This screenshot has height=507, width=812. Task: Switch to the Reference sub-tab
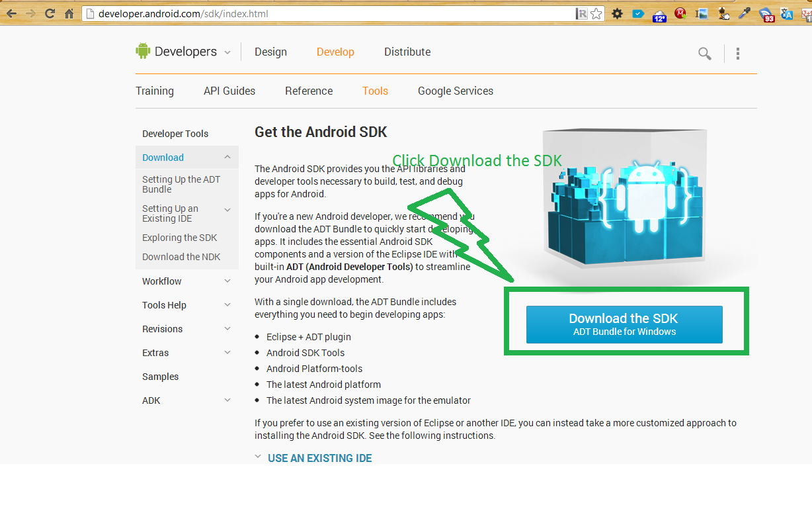pos(309,91)
